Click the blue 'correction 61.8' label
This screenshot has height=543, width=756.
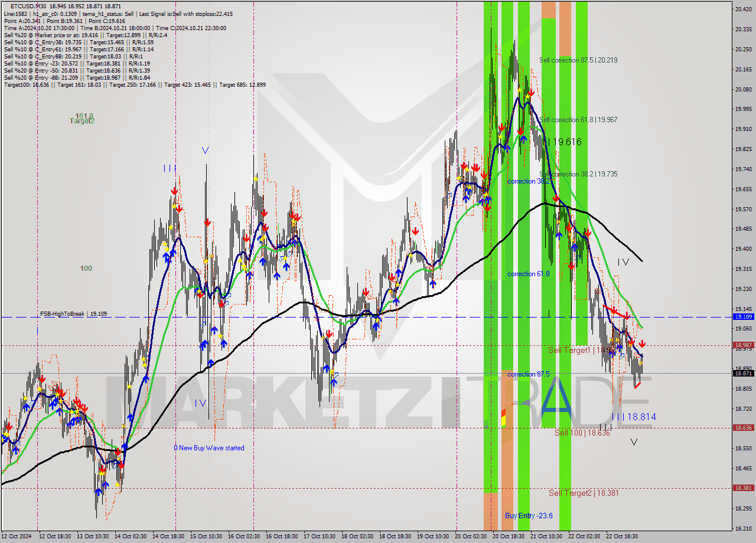tap(528, 274)
